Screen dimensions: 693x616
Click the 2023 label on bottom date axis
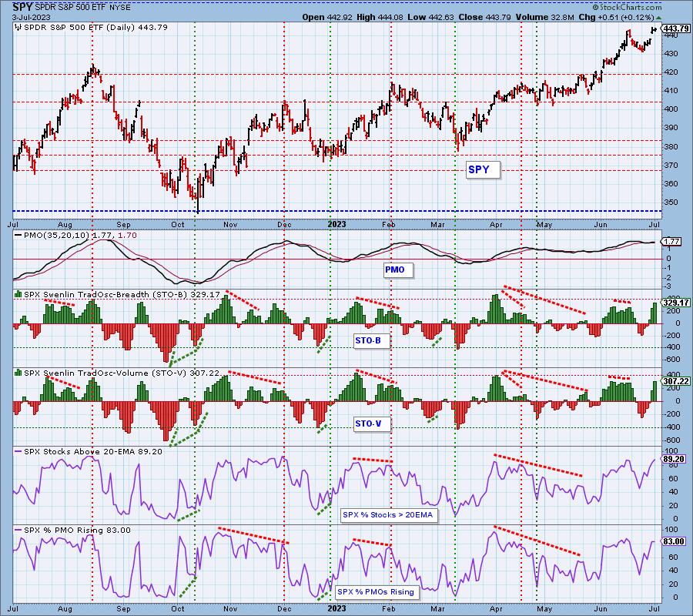click(336, 608)
